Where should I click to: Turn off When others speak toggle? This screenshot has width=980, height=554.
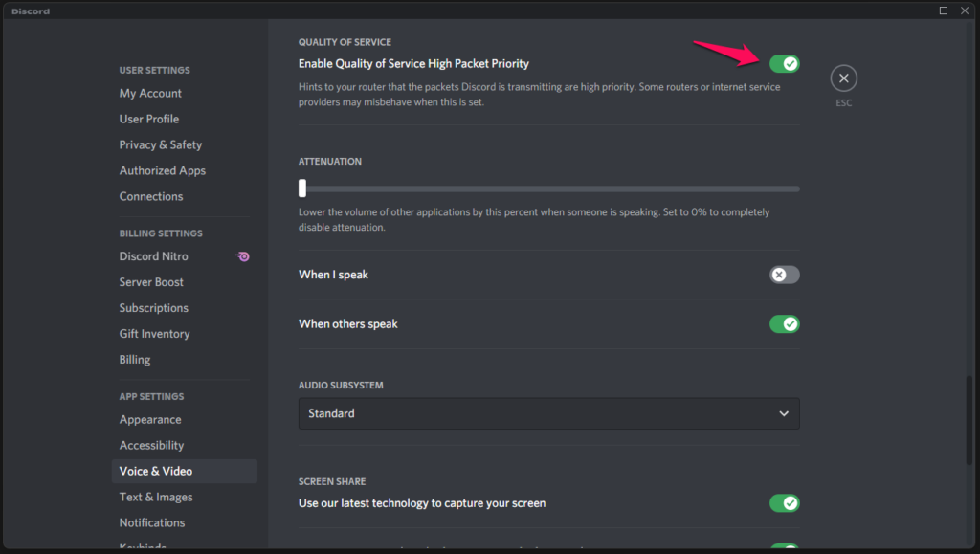point(784,324)
